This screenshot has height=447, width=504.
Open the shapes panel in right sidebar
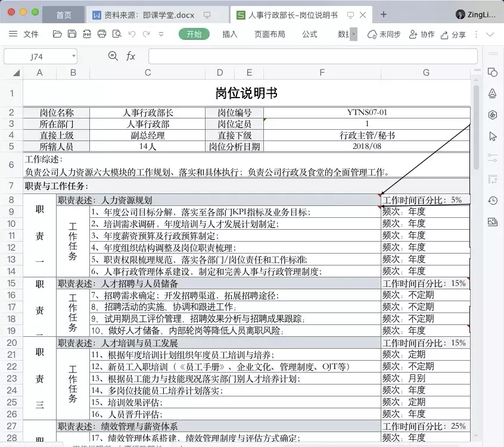492,72
